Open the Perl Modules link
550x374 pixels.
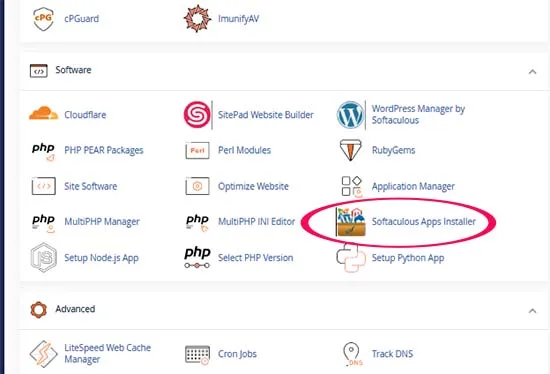point(244,150)
